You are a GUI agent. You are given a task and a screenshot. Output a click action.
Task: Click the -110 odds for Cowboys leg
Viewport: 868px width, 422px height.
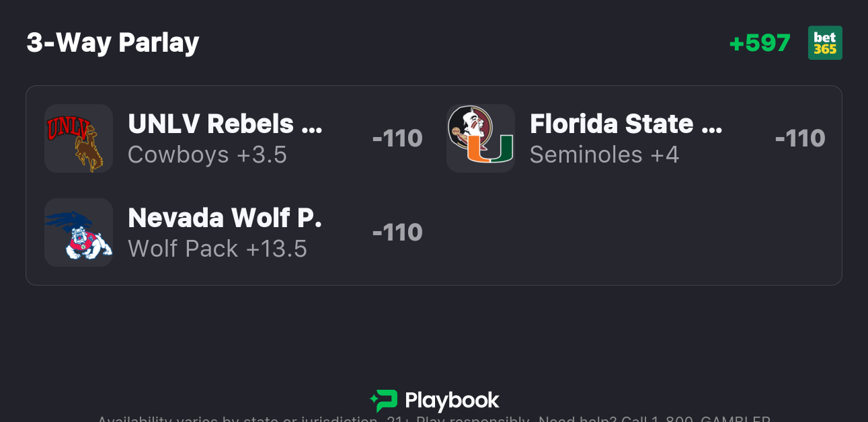[397, 138]
